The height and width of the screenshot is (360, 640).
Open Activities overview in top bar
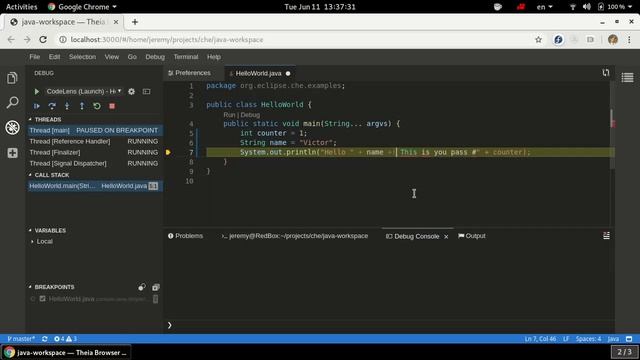(21, 7)
